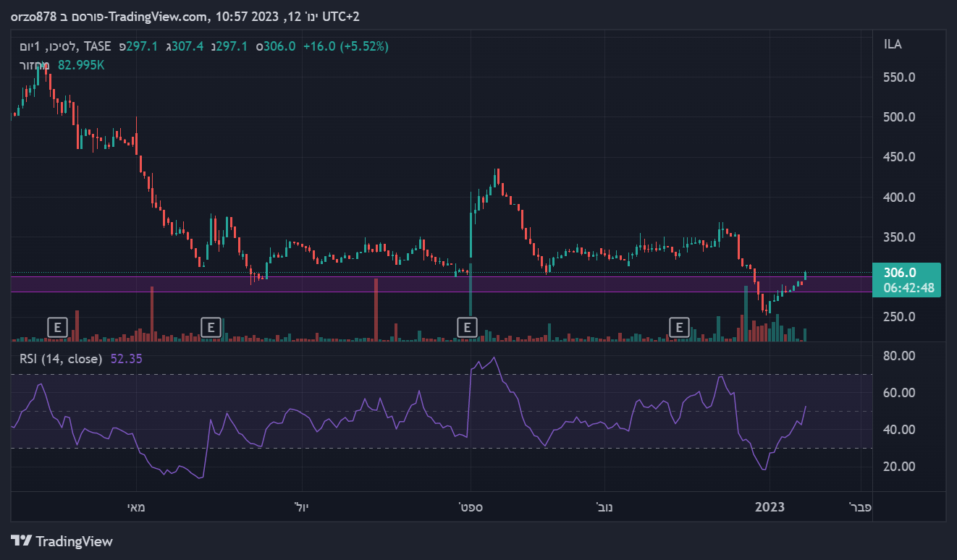Click the 06:42:48 bar countdown timer
The height and width of the screenshot is (560, 957).
click(x=909, y=288)
